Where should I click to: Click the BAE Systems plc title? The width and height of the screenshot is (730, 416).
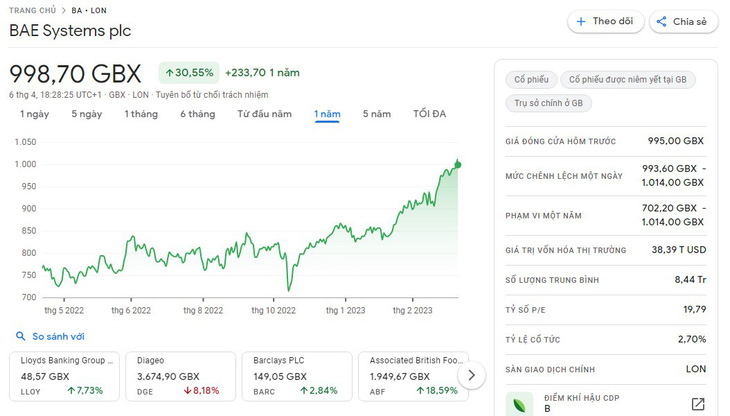pos(70,31)
